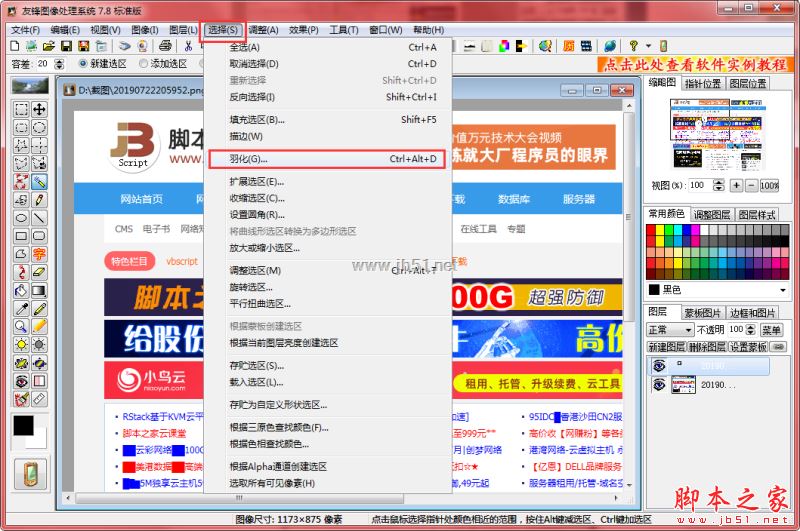
Task: Switch to the 蒙板图片 tab
Action: (702, 313)
